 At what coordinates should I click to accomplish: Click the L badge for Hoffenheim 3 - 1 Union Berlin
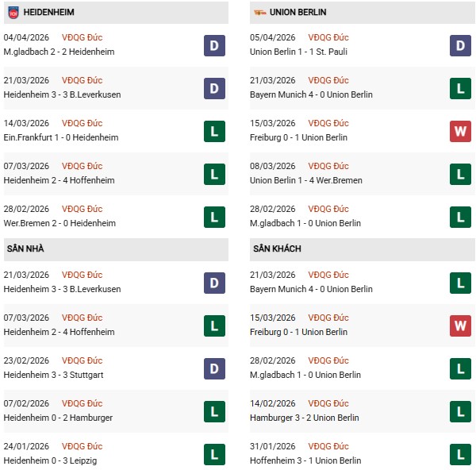[x=461, y=455]
